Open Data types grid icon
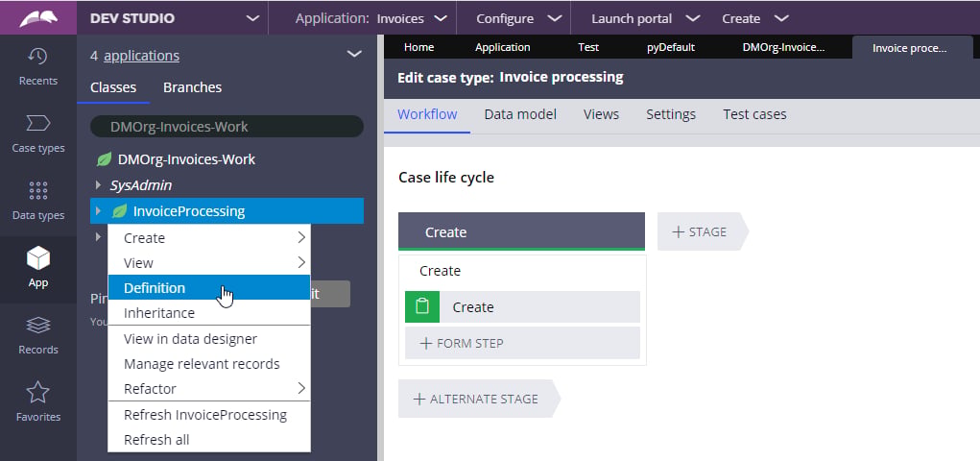The height and width of the screenshot is (461, 980). 38,190
